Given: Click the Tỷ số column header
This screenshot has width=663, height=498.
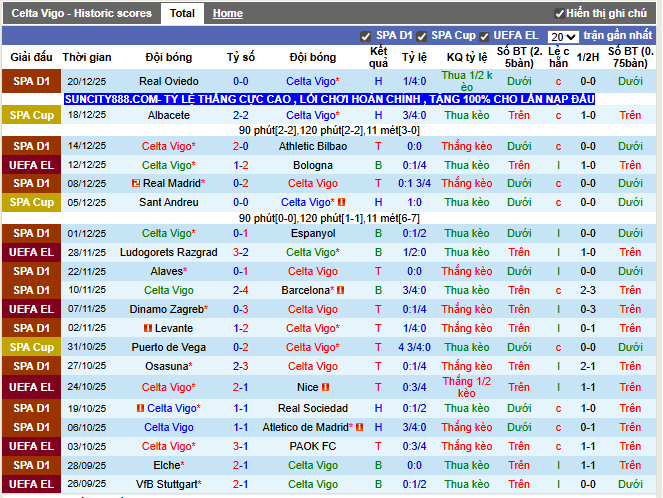Looking at the screenshot, I should pyautogui.click(x=241, y=57).
